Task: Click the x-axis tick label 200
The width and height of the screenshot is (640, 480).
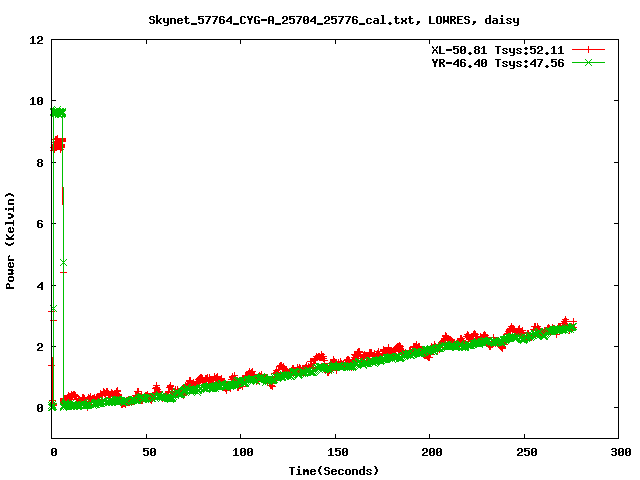Action: [432, 452]
